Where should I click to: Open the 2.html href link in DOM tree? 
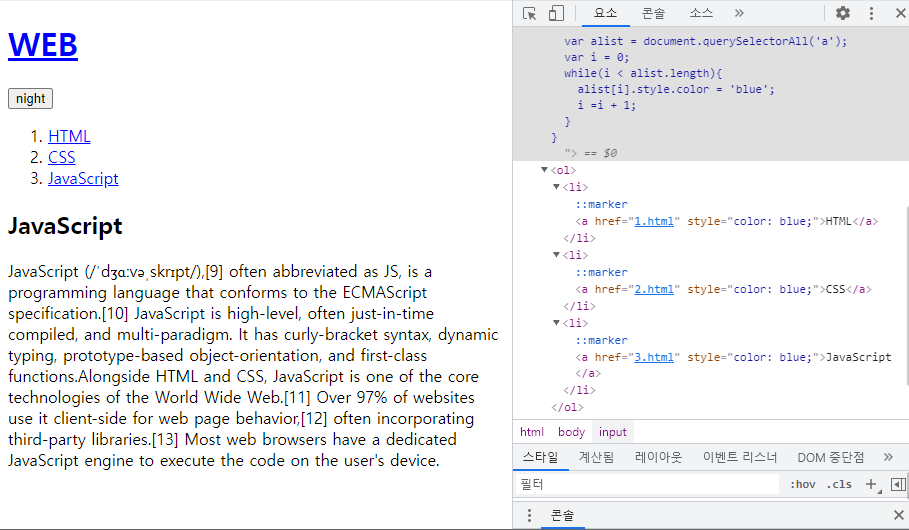click(654, 289)
